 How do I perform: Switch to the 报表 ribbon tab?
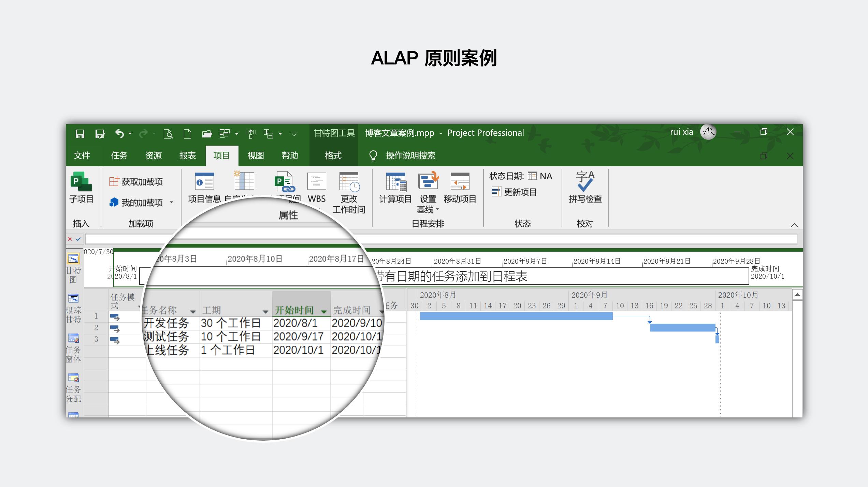[187, 156]
